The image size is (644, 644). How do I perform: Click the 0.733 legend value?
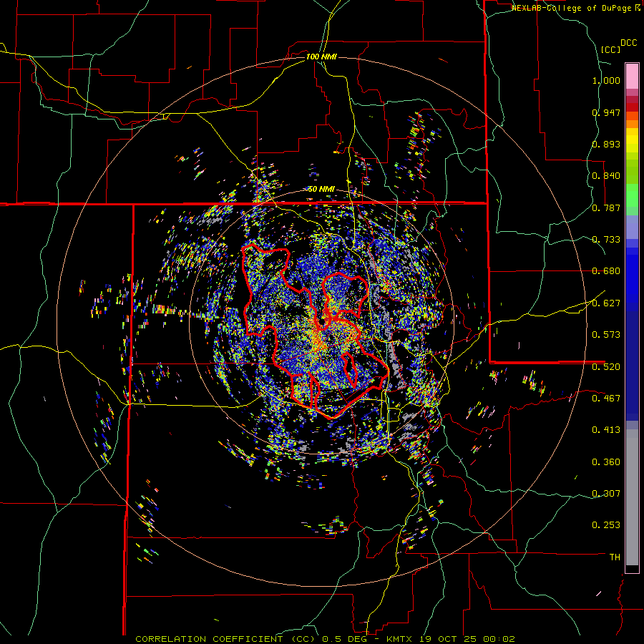click(606, 240)
